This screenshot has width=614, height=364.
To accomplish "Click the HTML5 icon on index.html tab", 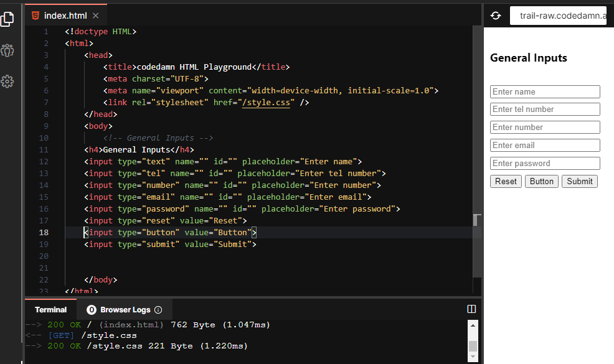I will click(x=36, y=16).
